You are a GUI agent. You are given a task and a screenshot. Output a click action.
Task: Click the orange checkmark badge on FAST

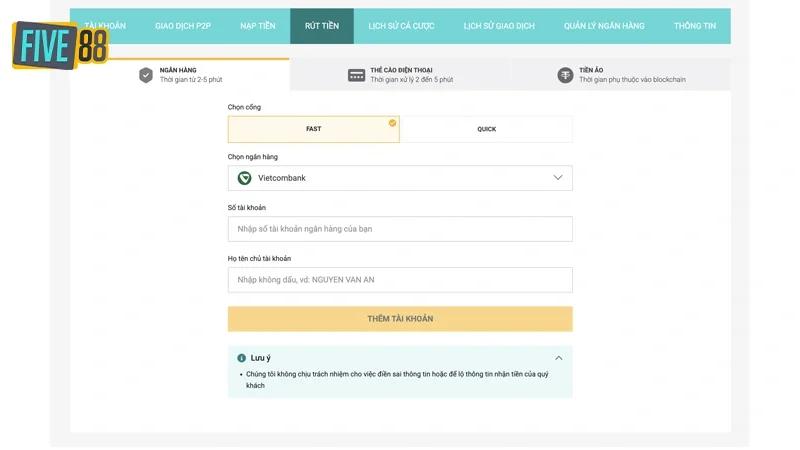392,123
